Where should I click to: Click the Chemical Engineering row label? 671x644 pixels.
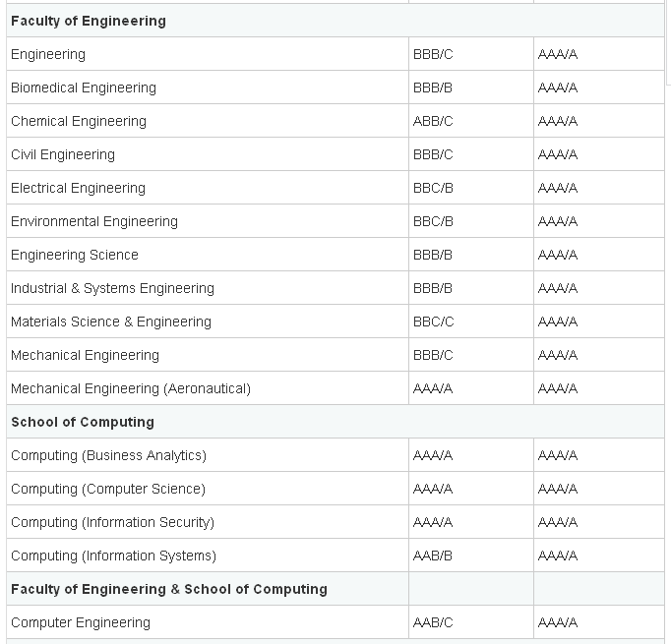click(x=79, y=121)
